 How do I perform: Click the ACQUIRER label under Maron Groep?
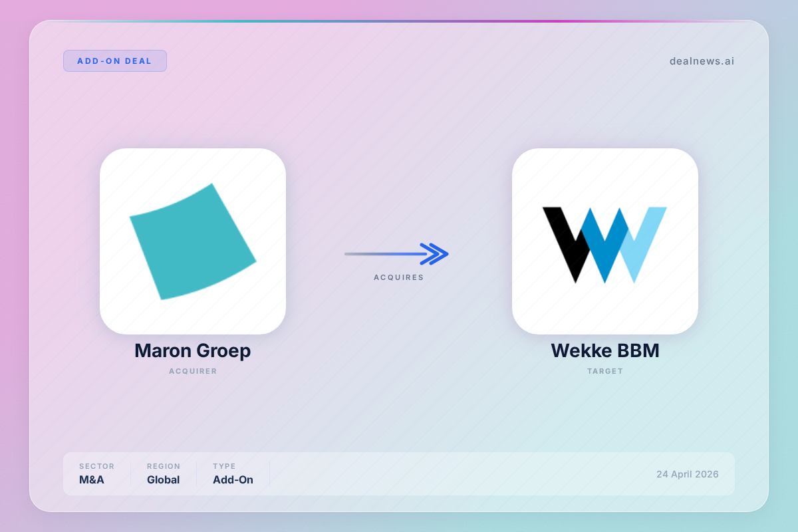pyautogui.click(x=192, y=371)
